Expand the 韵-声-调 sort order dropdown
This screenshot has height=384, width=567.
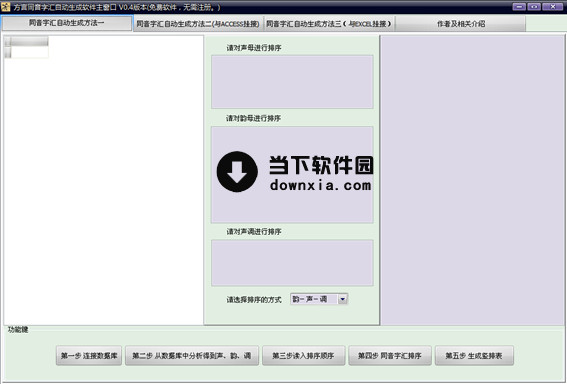342,299
